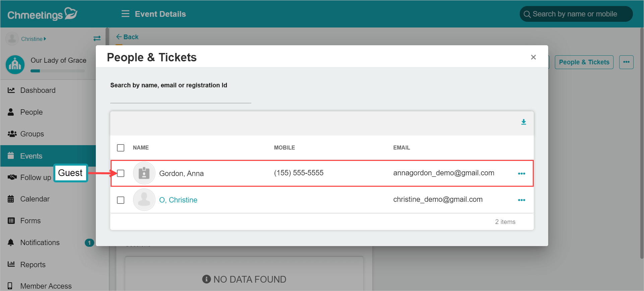Click the progress bar under Our Lady of Grace
644x291 pixels.
[57, 71]
